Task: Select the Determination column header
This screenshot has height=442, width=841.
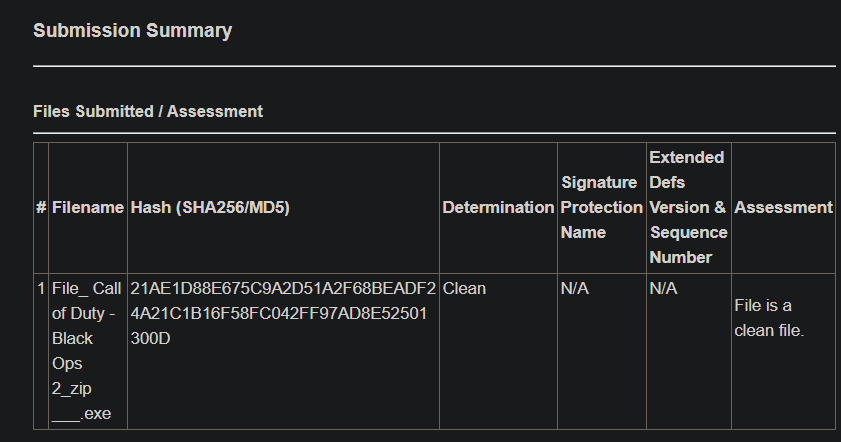Action: tap(498, 207)
